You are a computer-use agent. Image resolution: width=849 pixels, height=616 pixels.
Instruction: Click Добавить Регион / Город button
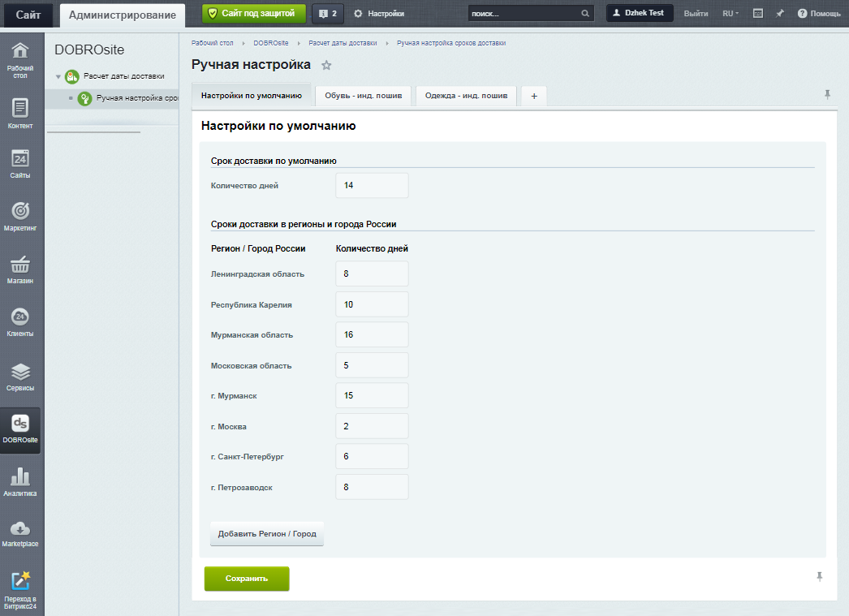click(x=266, y=534)
